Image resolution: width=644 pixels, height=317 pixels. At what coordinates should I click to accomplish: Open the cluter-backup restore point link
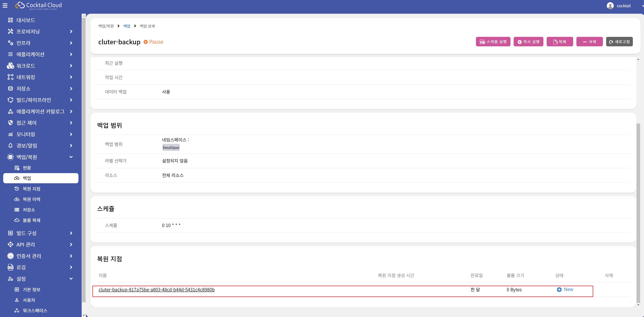coord(157,289)
